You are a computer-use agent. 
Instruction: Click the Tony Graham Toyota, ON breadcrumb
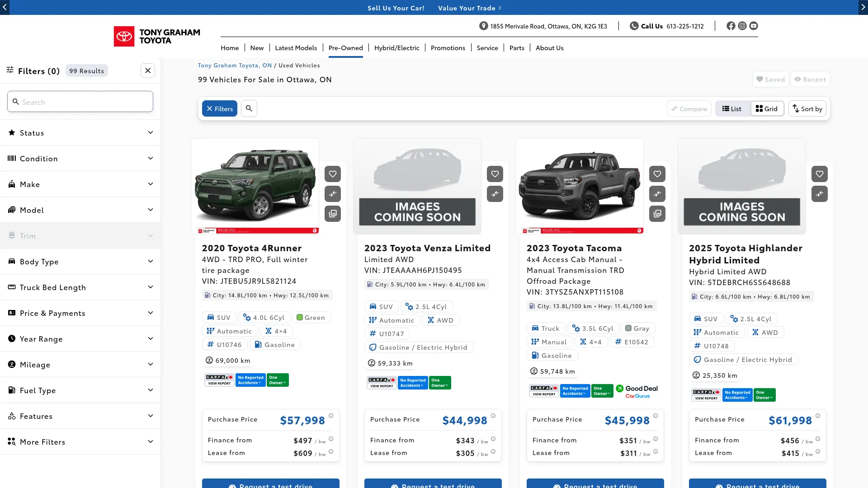235,66
